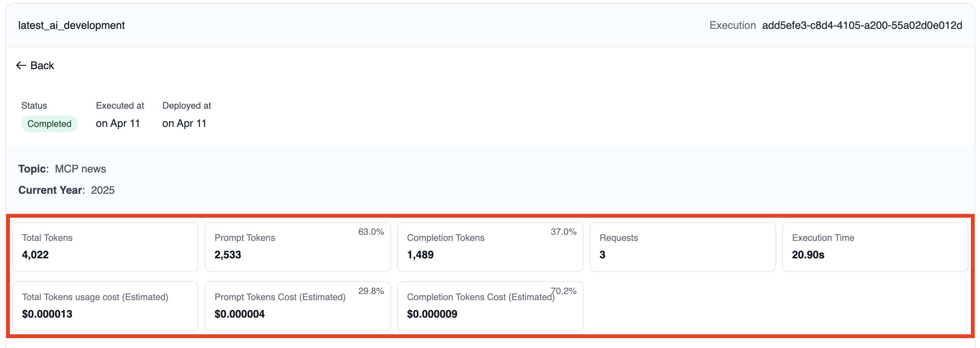Click the 29.8% prompt cost percentage
Viewport: 980px width, 348px height.
[x=371, y=291]
